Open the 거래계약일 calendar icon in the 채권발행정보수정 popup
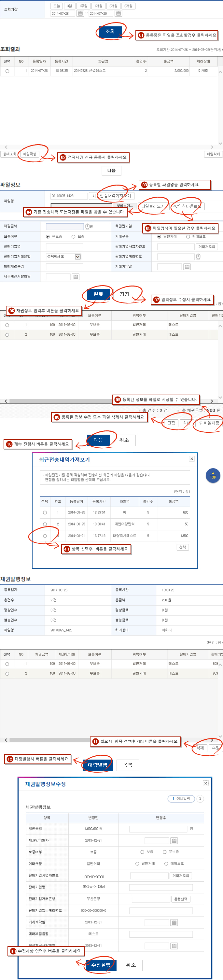The image size is (223, 980). coord(174,923)
